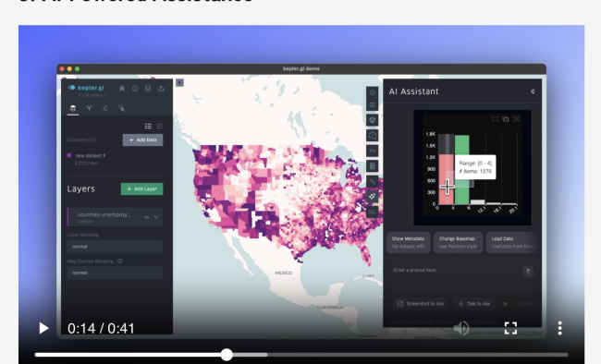Click the info icon beside Map Overlay Blending
The width and height of the screenshot is (601, 364).
pos(120,261)
